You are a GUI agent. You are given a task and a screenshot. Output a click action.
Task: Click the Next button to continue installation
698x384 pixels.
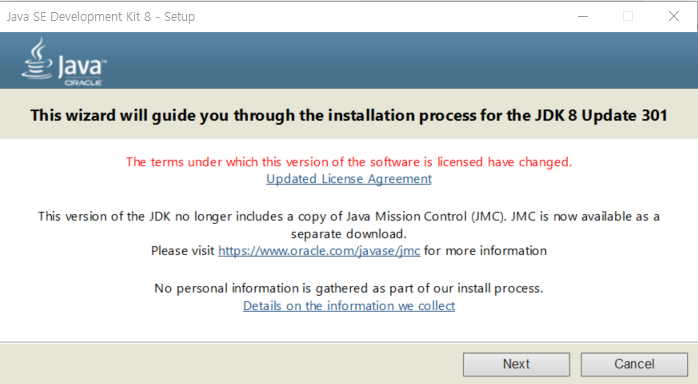pyautogui.click(x=516, y=364)
